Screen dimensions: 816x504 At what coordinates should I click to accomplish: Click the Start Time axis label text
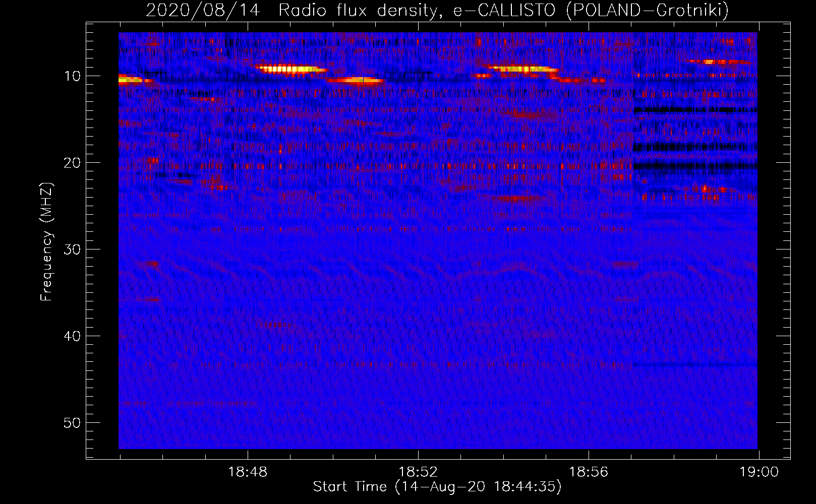coord(437,487)
